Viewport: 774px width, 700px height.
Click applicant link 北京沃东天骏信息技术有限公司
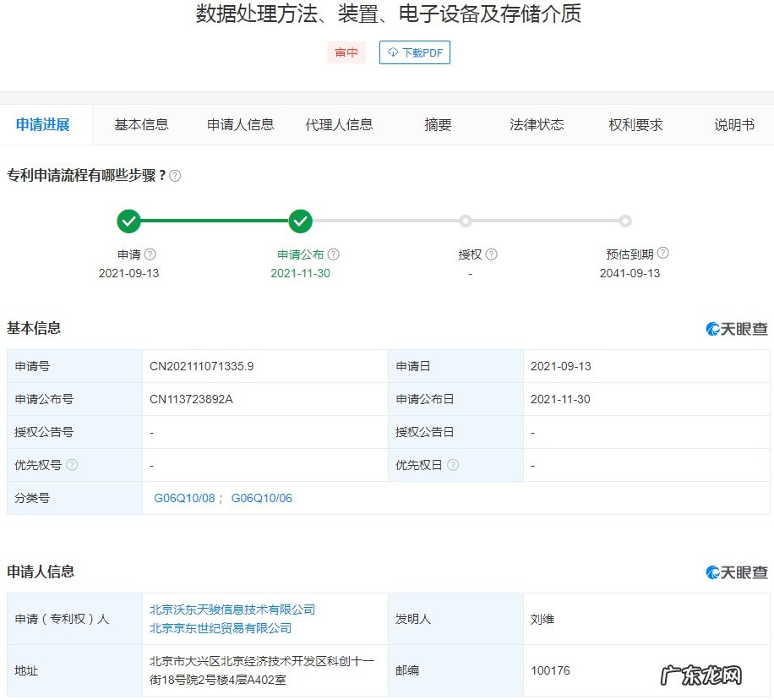(232, 609)
